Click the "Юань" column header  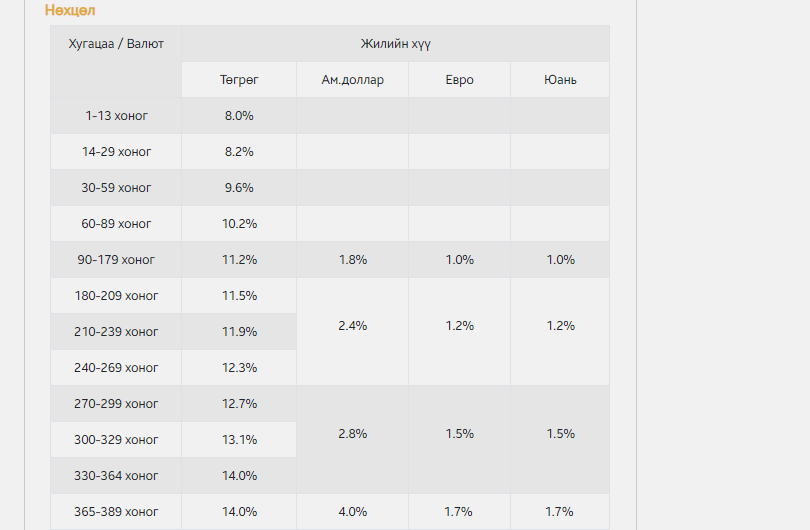point(560,80)
